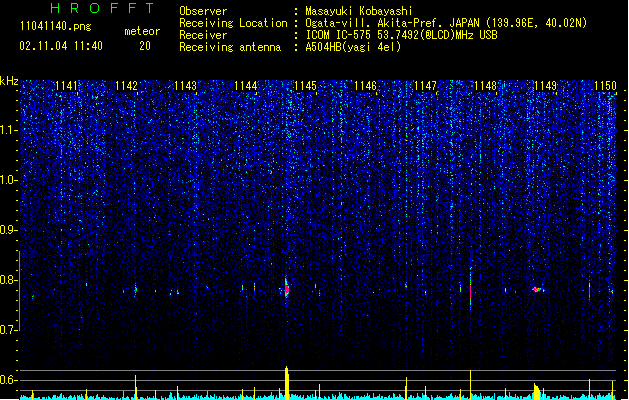The height and width of the screenshot is (400, 629).
Task: Click the 0.8 frequency axis label
Action: [x=9, y=280]
